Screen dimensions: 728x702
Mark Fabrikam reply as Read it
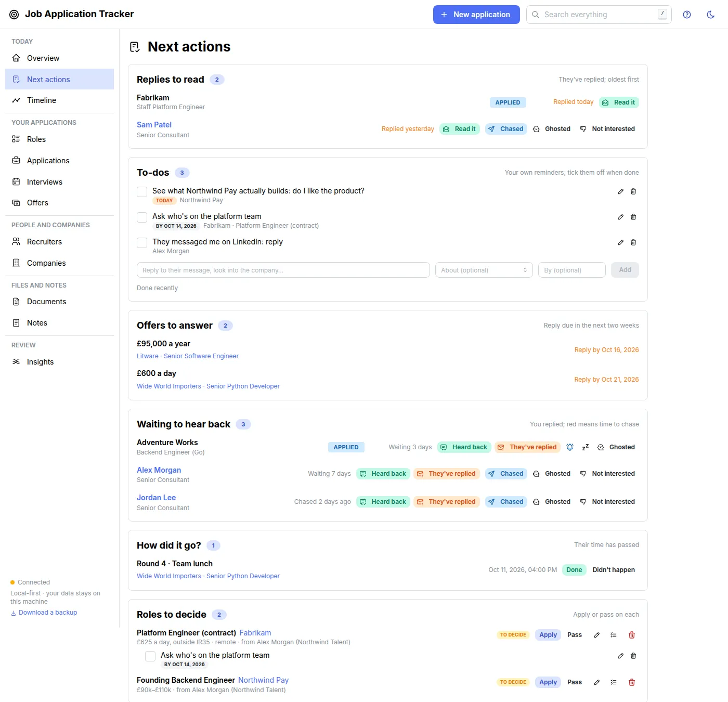tap(619, 102)
